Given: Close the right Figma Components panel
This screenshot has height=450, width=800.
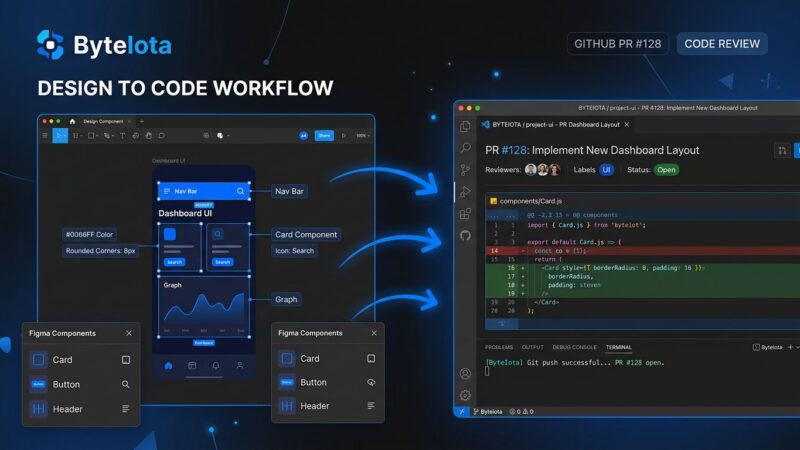Looking at the screenshot, I should pos(374,333).
